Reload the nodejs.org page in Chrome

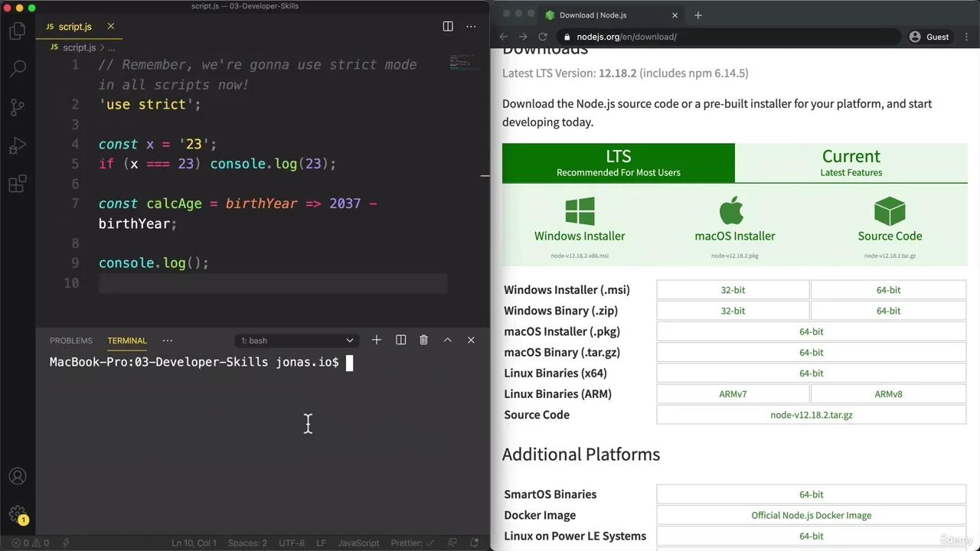click(x=543, y=36)
